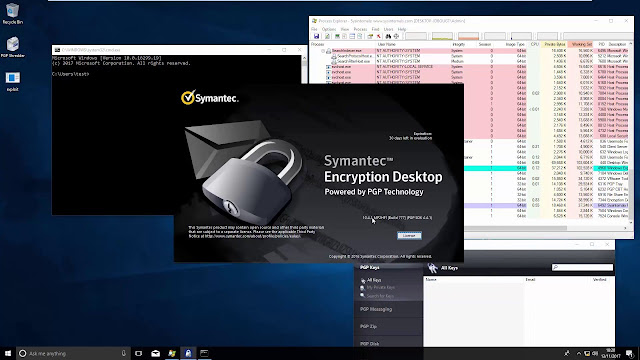Viewport: 640px width, 360px height.
Task: Open the Mail icon on the taskbar
Action: 156,353
